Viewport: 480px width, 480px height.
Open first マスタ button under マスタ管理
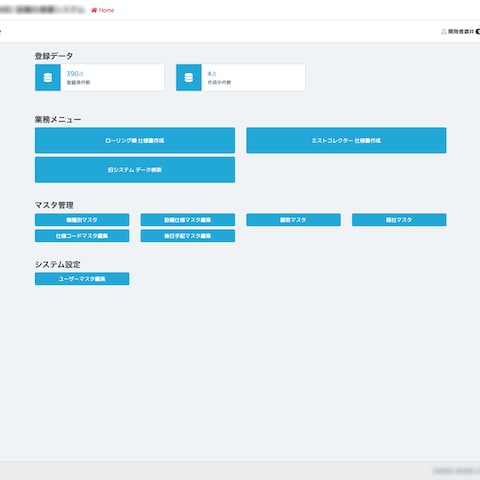82,220
